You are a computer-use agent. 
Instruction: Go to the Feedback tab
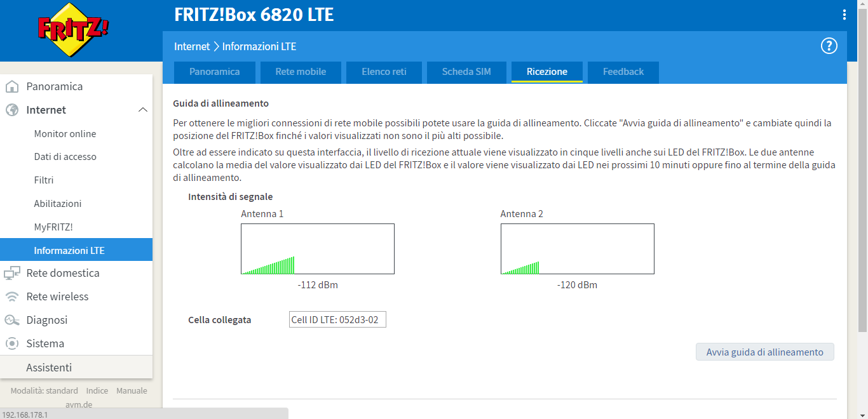tap(623, 72)
